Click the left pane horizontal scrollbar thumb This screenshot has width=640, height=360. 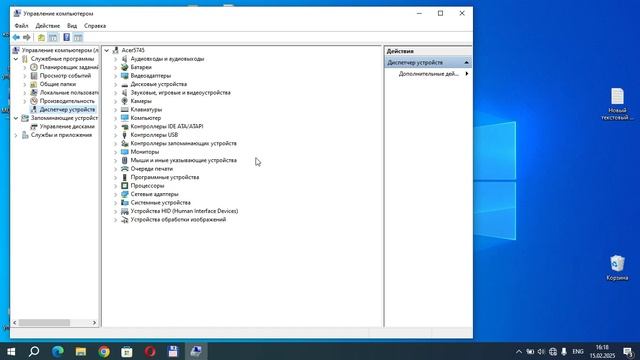click(44, 322)
